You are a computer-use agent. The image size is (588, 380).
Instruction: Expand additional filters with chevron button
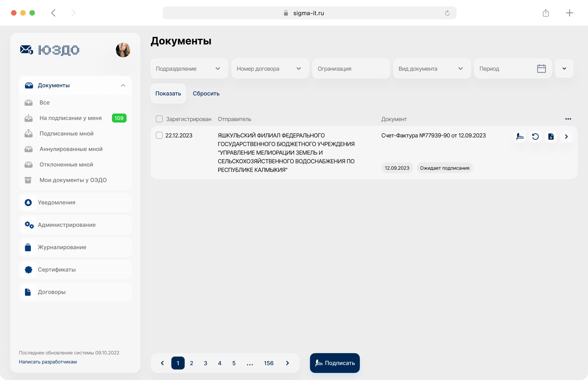coord(564,69)
